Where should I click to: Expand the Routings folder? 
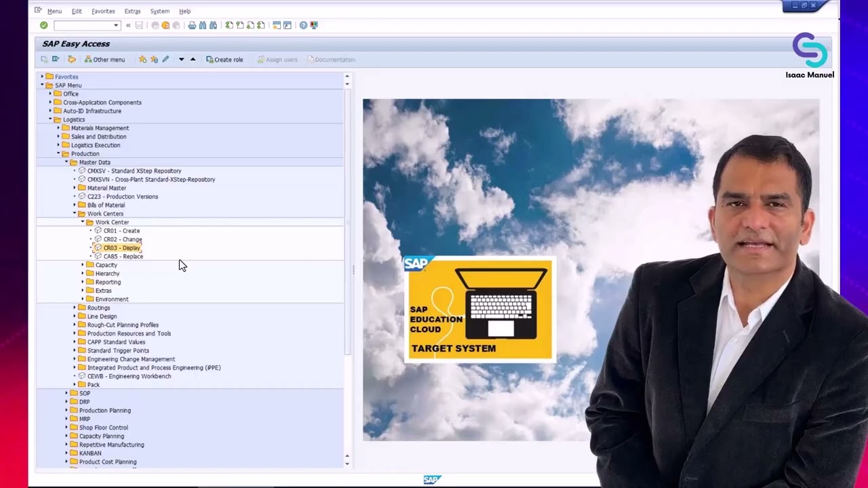coord(75,308)
